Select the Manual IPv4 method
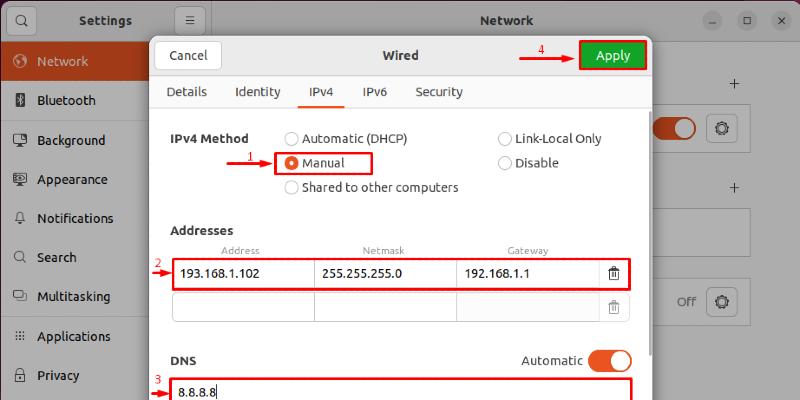Viewport: 800px width, 400px height. point(292,163)
